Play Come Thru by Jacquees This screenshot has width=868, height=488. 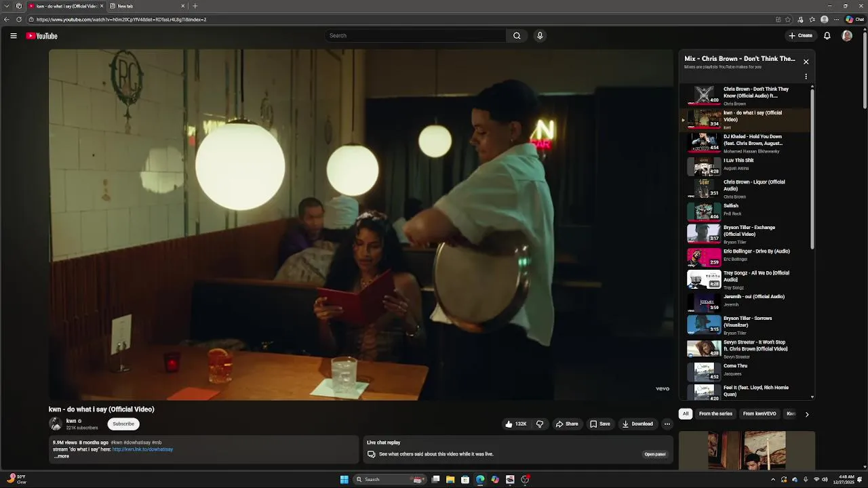coord(746,371)
